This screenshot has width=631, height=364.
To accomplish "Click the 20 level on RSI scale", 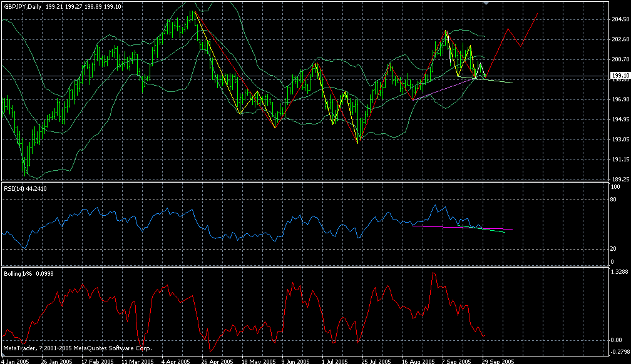I will point(614,249).
